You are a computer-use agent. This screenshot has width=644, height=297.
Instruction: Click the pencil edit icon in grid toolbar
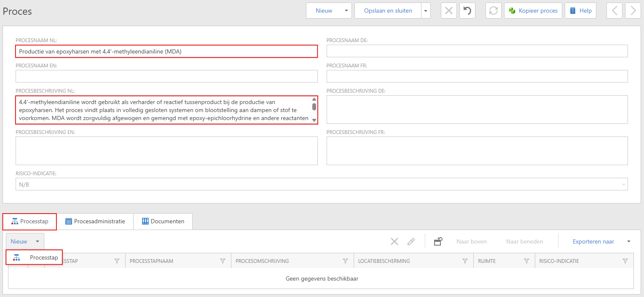click(x=411, y=241)
